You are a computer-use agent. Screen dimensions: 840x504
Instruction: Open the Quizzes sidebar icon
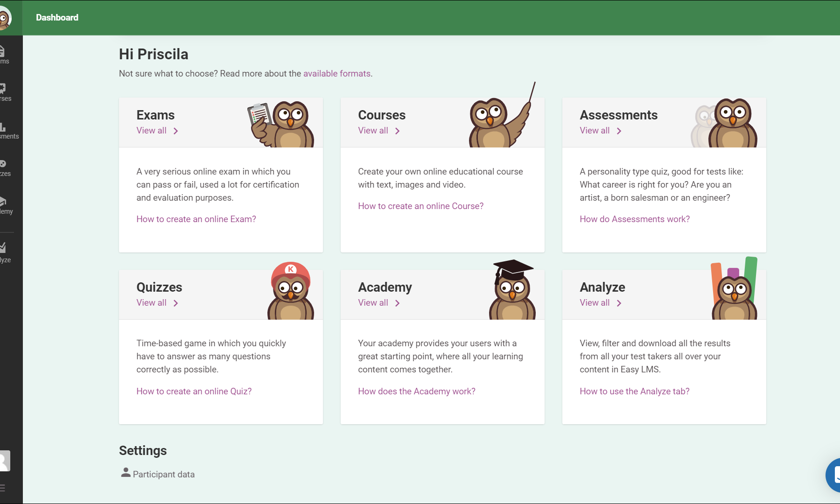click(4, 167)
